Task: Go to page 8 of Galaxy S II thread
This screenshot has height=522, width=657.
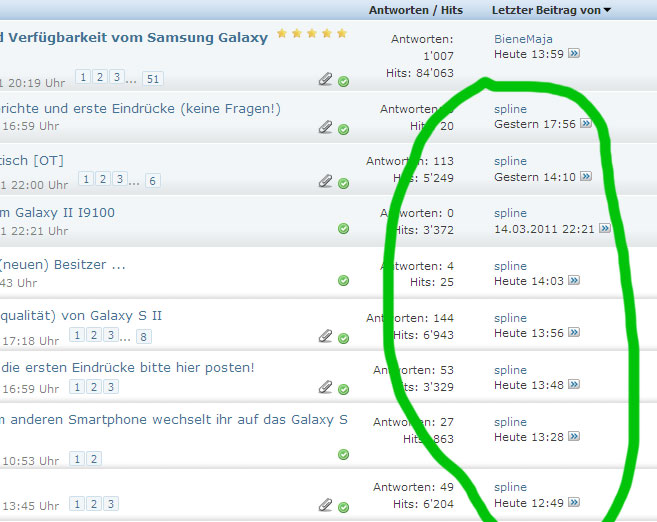Action: pyautogui.click(x=143, y=337)
